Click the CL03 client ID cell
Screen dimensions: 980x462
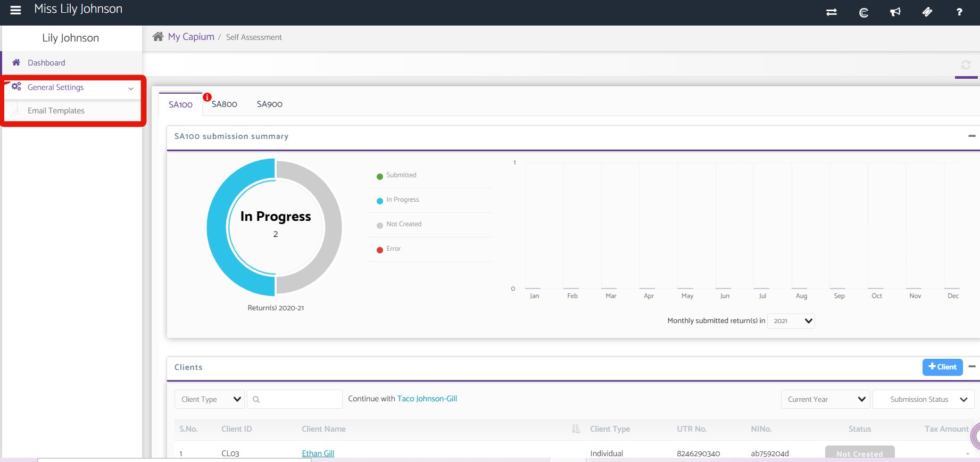(230, 453)
